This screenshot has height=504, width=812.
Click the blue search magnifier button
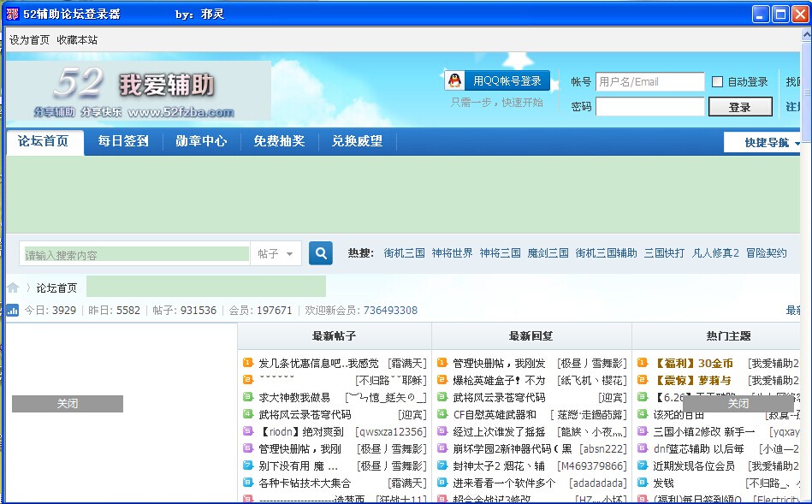click(x=321, y=253)
